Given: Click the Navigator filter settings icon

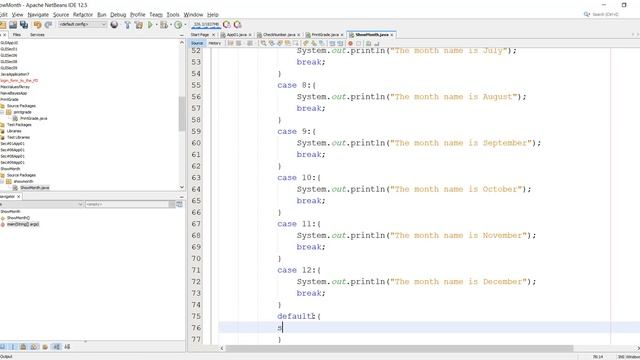Looking at the screenshot, I should point(179,204).
